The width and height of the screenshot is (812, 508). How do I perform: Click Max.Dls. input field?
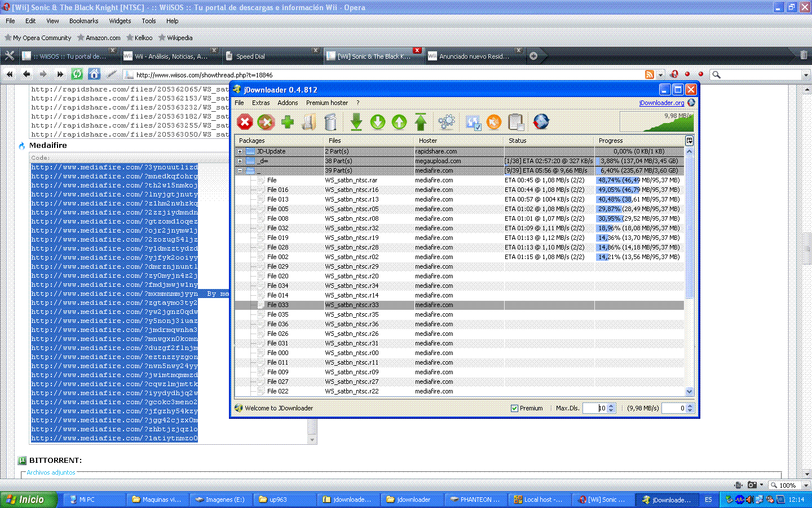[x=595, y=408]
